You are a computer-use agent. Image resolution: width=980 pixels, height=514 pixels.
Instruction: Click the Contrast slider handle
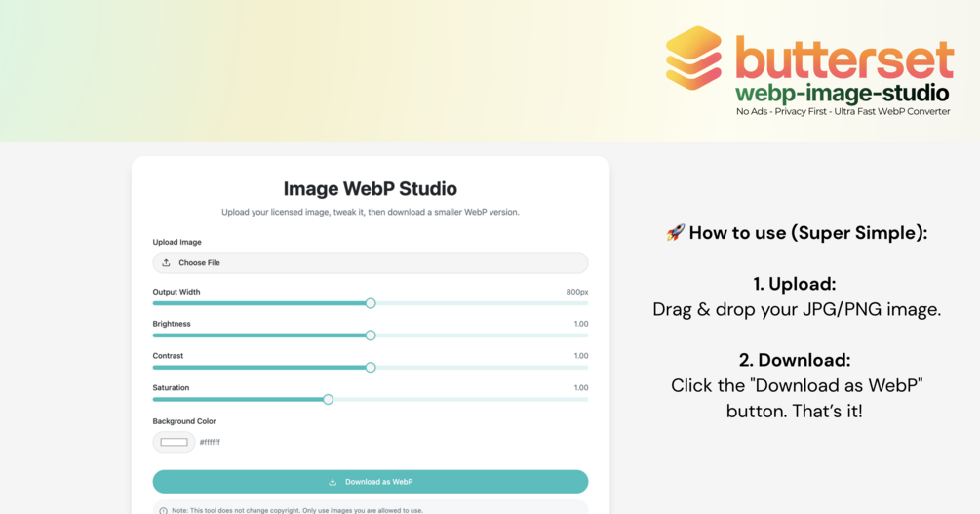[371, 368]
